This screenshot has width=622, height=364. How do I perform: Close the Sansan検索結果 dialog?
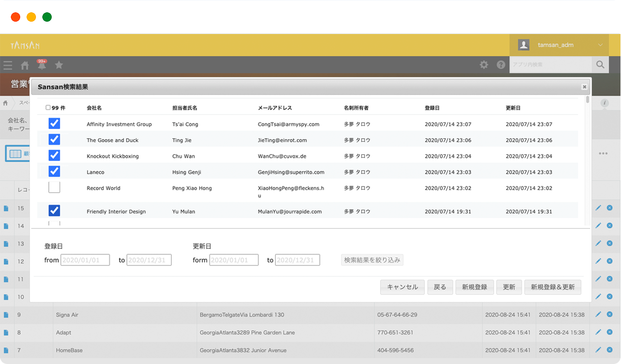584,87
